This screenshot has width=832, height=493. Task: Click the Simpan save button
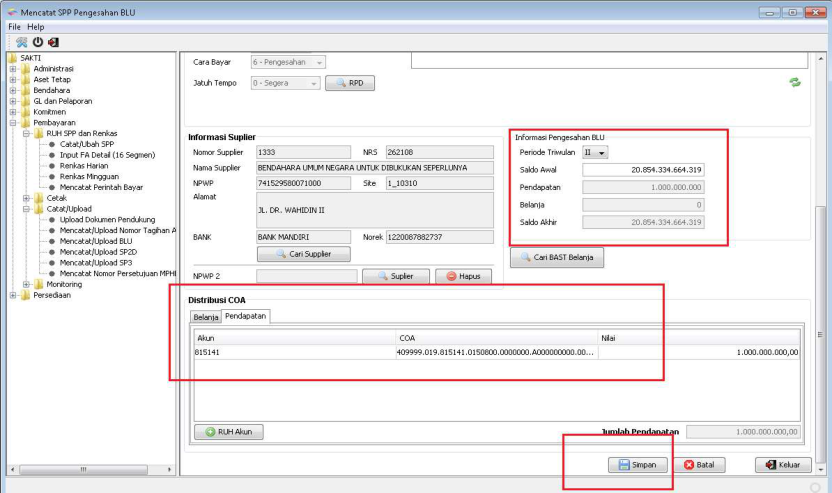coord(636,465)
